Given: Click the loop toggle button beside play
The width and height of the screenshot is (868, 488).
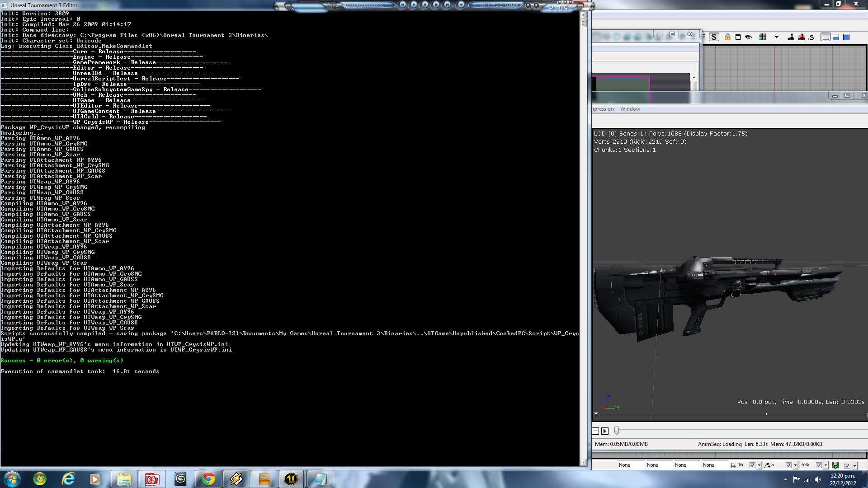Looking at the screenshot, I should click(595, 431).
